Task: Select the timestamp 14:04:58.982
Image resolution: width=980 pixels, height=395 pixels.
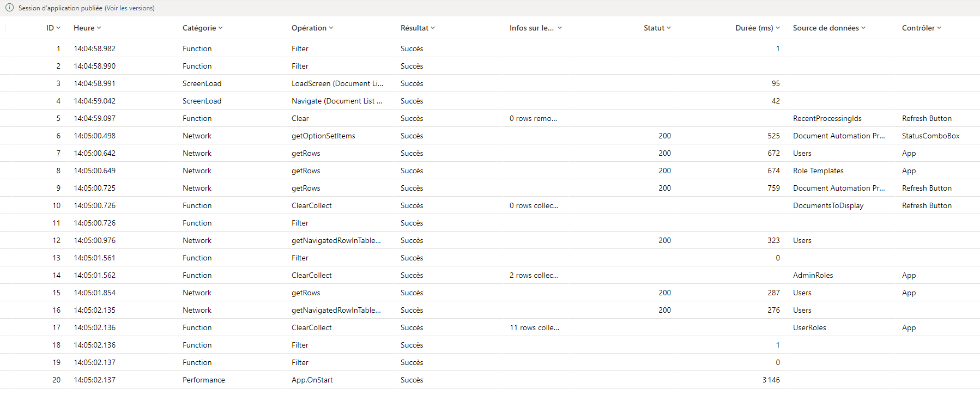Action: pos(95,48)
